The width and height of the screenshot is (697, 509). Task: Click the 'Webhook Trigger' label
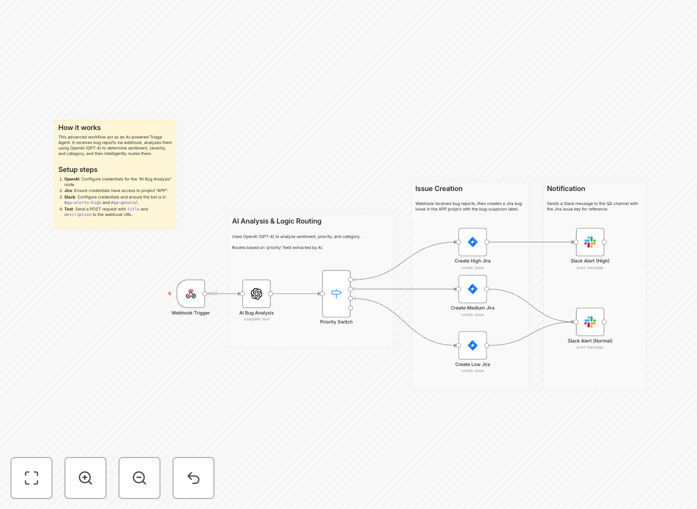click(191, 313)
